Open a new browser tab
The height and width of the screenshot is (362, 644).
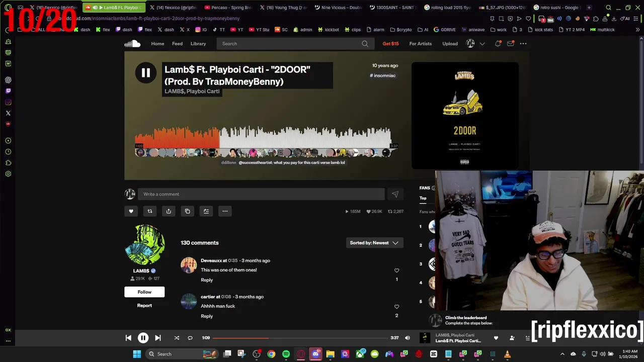589,8
